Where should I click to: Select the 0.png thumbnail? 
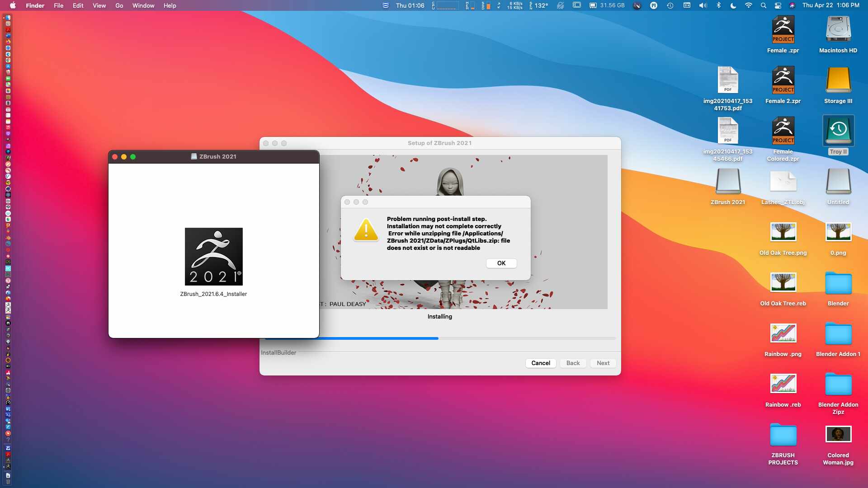pos(838,232)
